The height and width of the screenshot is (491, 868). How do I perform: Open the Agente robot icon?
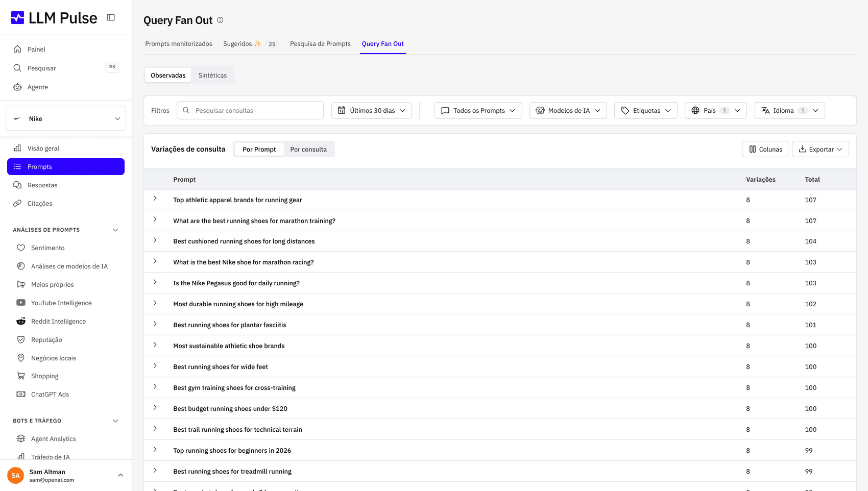tap(17, 87)
